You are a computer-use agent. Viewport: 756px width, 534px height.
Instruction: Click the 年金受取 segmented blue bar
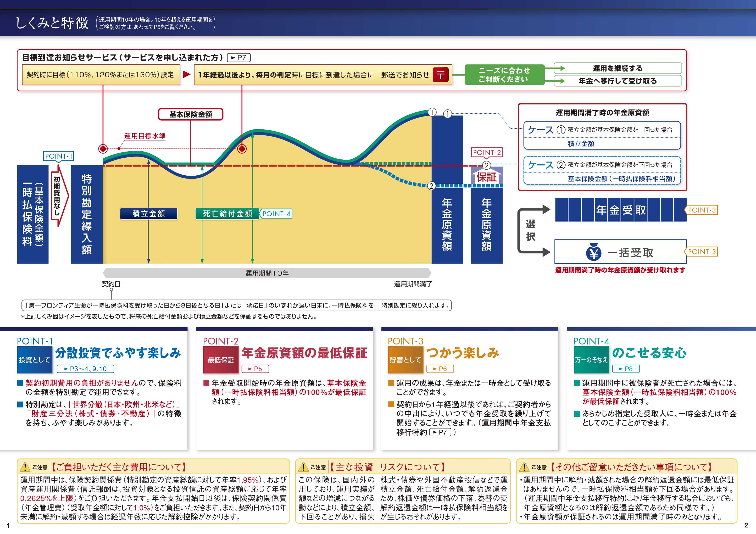point(621,209)
